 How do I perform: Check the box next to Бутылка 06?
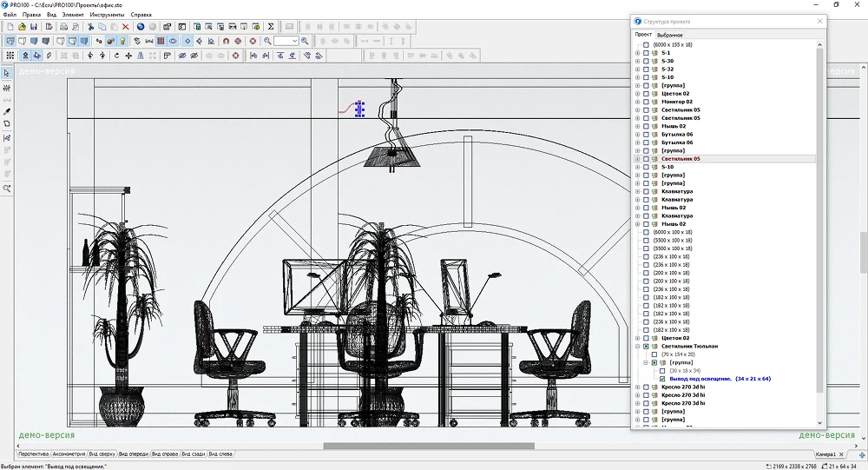(646, 135)
